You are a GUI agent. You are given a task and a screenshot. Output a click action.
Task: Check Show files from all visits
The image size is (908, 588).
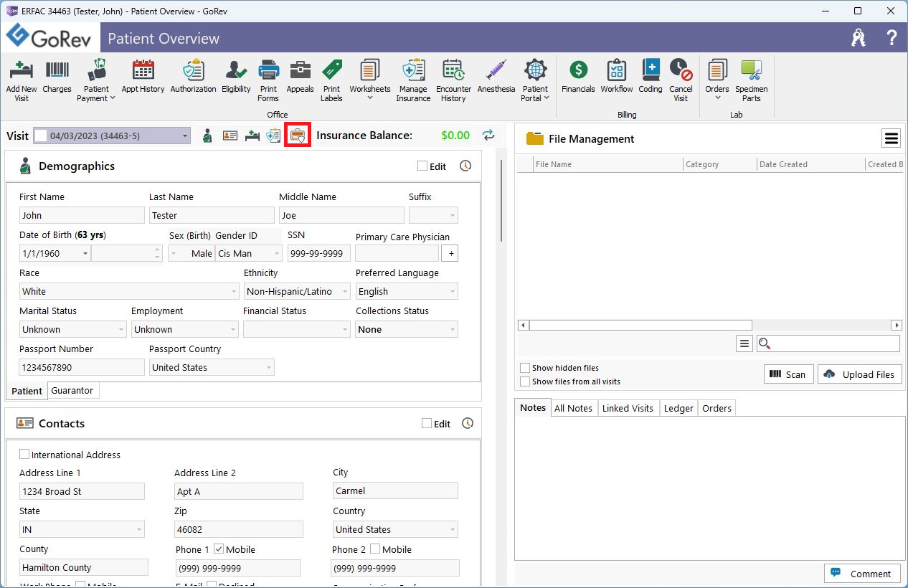(x=525, y=381)
